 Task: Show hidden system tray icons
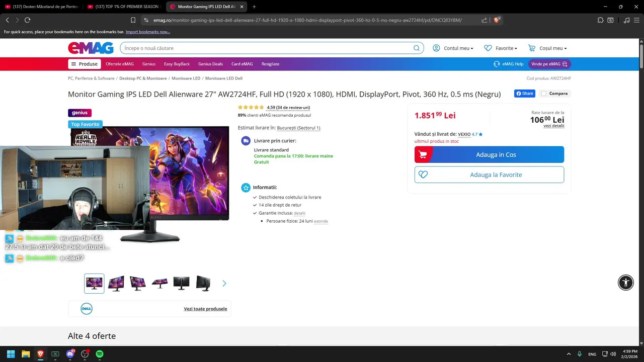pos(569,354)
